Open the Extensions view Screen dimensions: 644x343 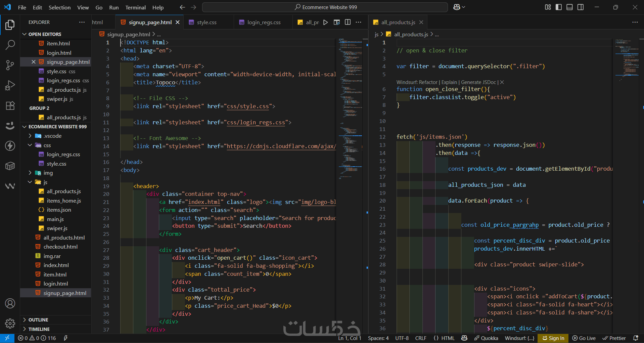(x=10, y=105)
